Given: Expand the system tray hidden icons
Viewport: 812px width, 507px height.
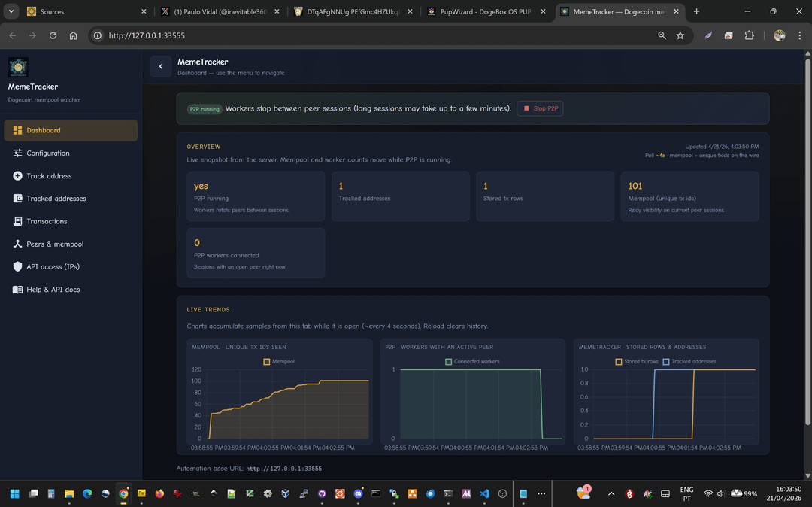Looking at the screenshot, I should [611, 494].
